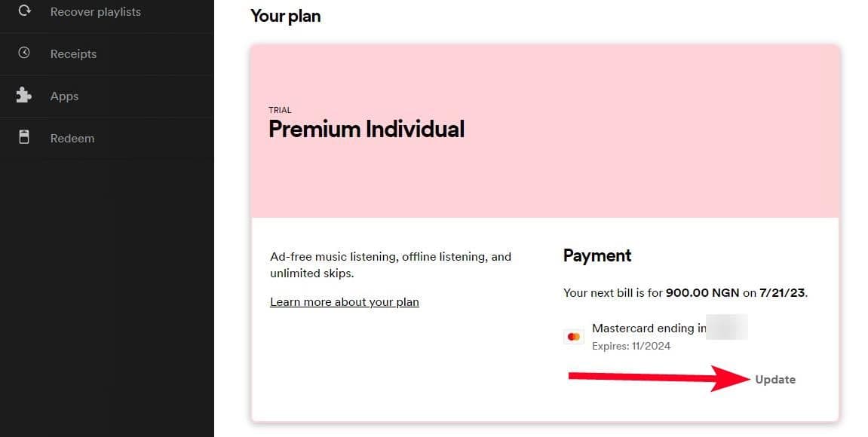
Task: Click the ad-free music listening description
Action: (x=391, y=264)
